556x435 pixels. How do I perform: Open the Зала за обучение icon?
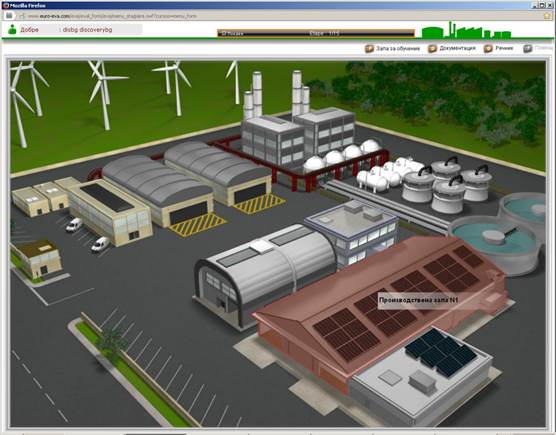tap(369, 49)
